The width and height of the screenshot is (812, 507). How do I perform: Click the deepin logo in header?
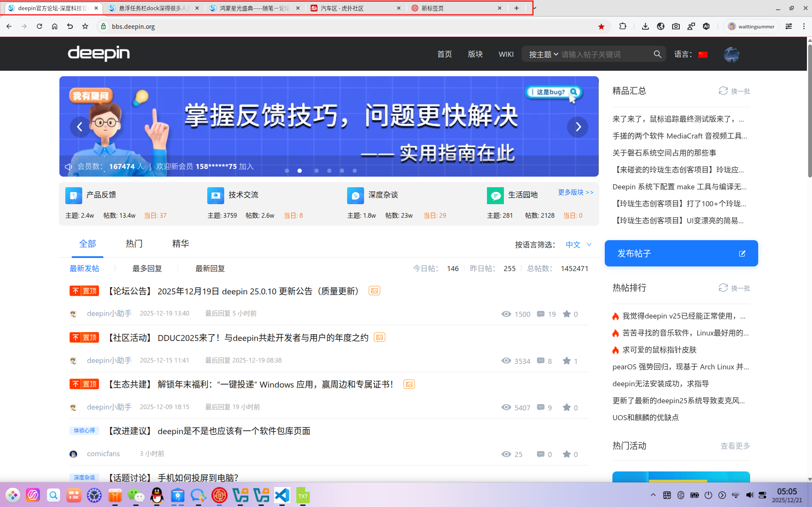tap(99, 53)
